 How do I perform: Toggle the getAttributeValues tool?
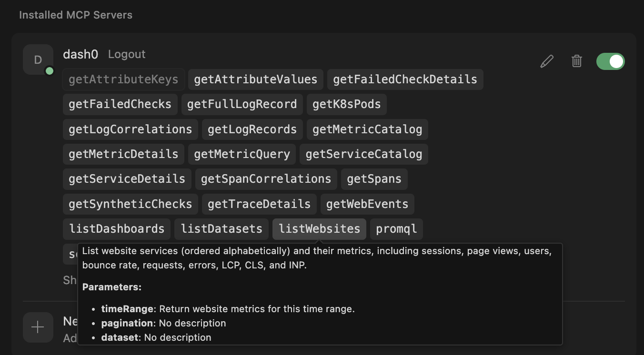256,79
